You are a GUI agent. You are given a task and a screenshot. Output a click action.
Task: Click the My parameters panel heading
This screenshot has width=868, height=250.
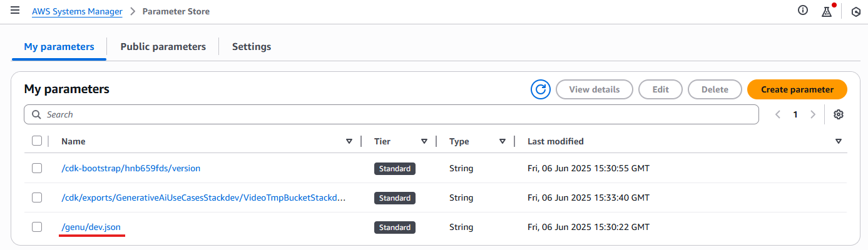(x=67, y=89)
